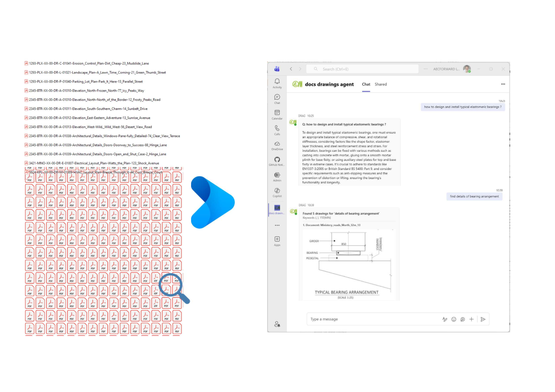
Task: Click the 'Document: Ministery_roads_Morth_32m_13' title
Action: (331, 225)
